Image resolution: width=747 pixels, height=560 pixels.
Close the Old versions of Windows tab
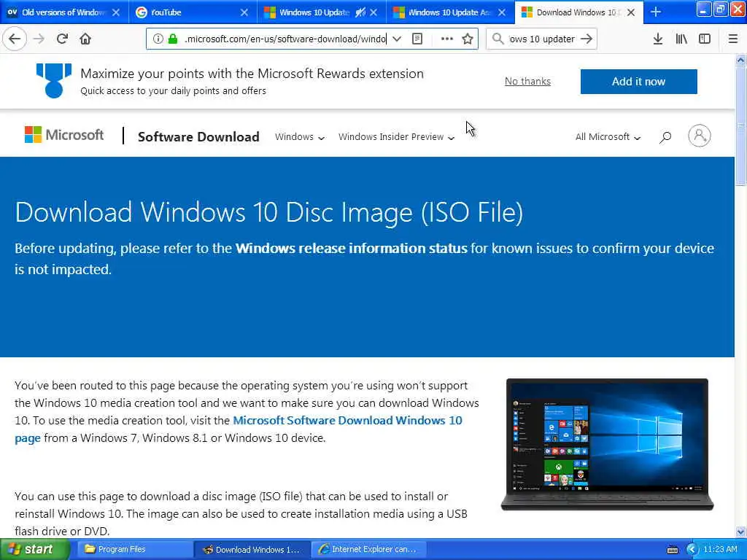(116, 12)
